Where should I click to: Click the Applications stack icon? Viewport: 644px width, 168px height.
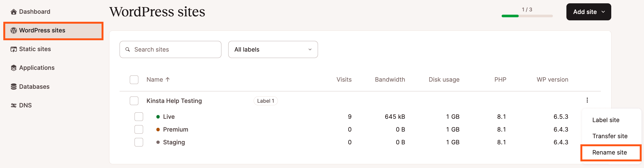tap(14, 68)
